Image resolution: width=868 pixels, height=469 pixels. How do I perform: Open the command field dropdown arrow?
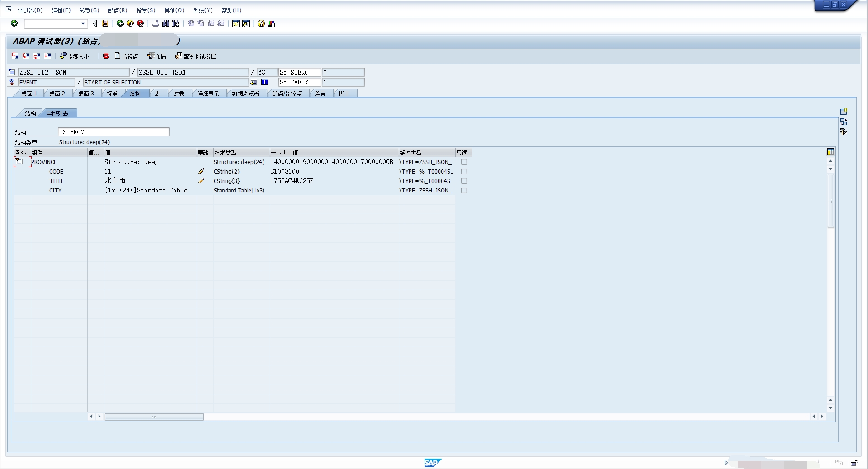83,23
